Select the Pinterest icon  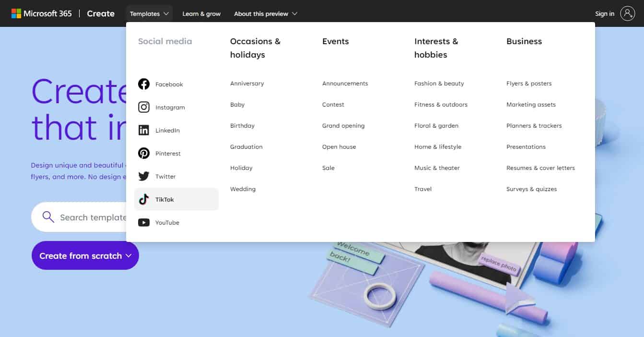144,153
